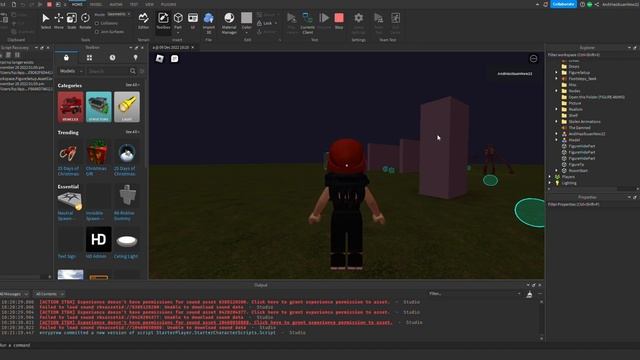Open the Material Manager

tap(229, 22)
